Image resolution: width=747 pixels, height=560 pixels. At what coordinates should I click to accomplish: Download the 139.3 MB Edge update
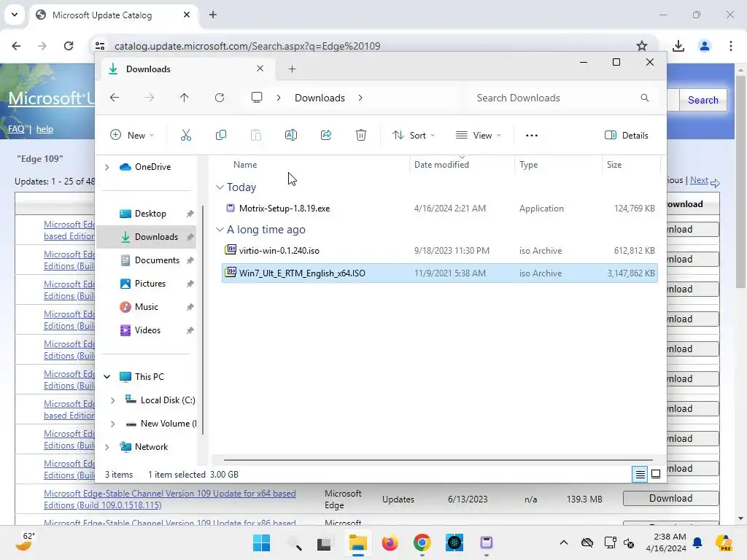pos(671,499)
